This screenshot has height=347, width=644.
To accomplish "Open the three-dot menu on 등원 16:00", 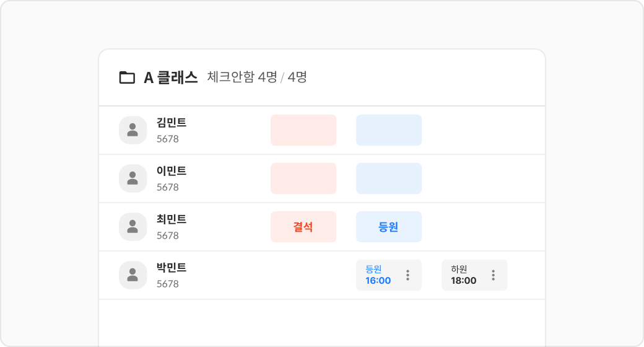I will (407, 275).
